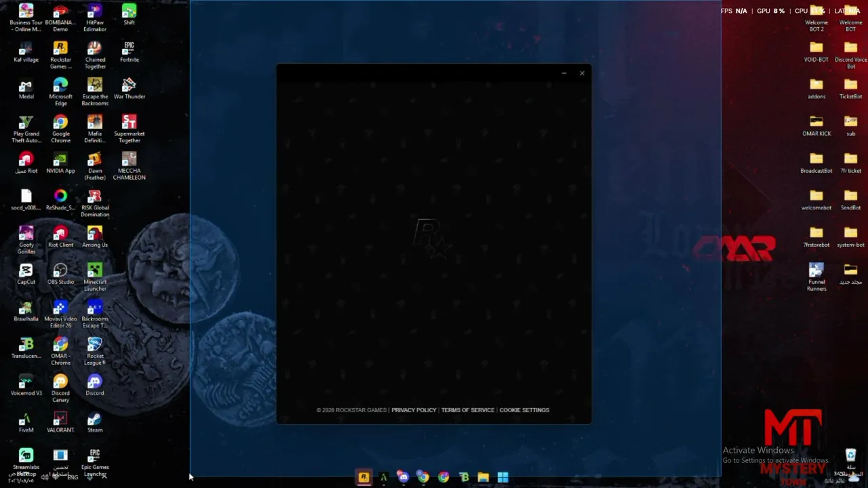Select the SendBot folder on desktop
The height and width of the screenshot is (488, 868).
coord(850,200)
